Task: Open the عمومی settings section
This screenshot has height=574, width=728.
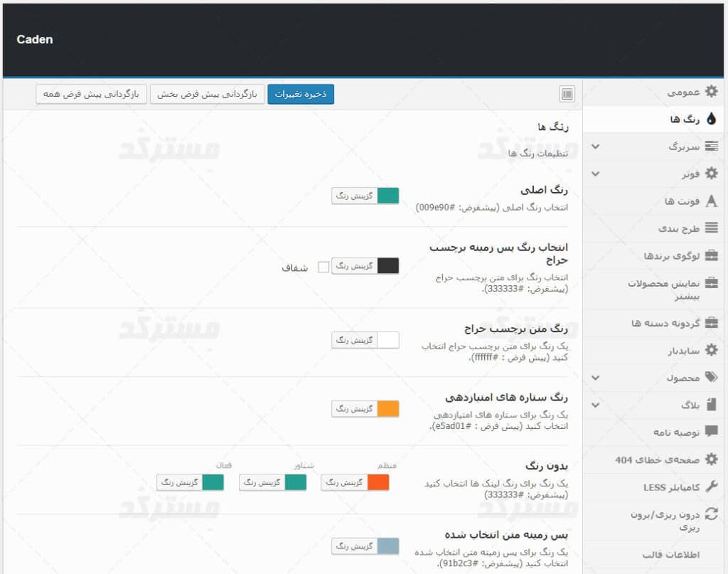Action: (x=653, y=92)
